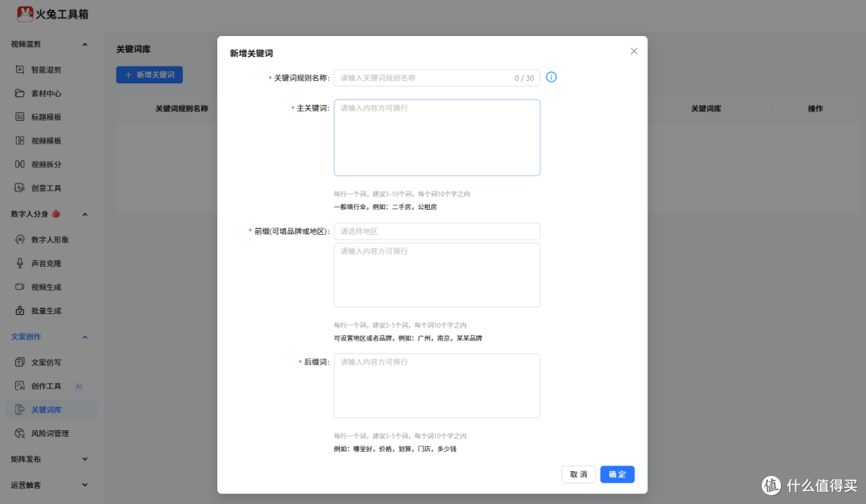Open 风险词管理 menu item
Viewport: 866px width, 504px height.
[51, 433]
